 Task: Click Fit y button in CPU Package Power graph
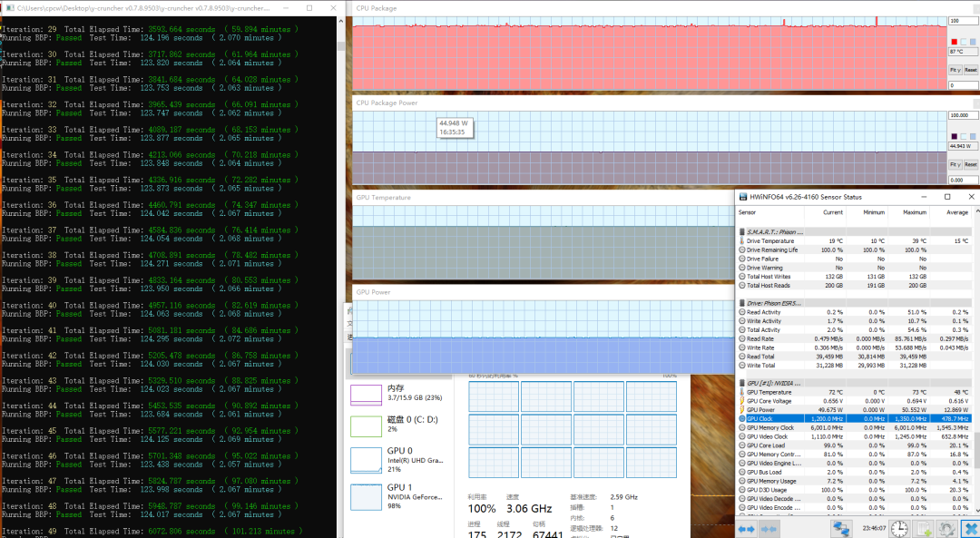pyautogui.click(x=955, y=164)
